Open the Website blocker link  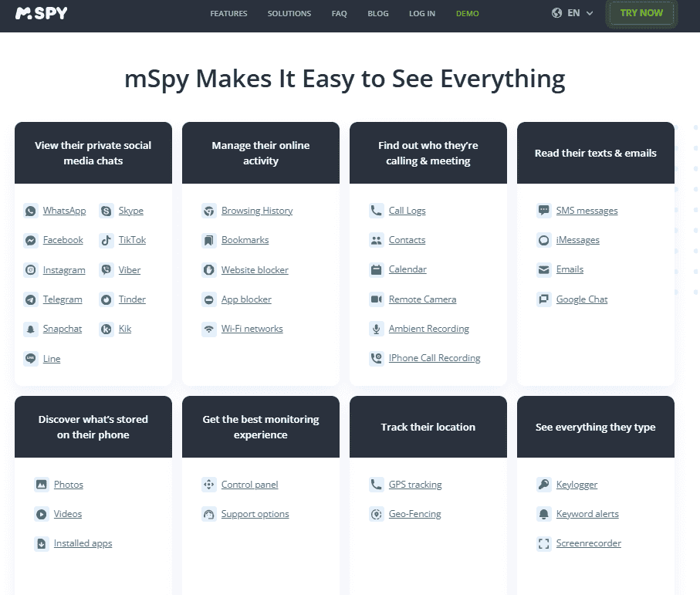tap(255, 270)
